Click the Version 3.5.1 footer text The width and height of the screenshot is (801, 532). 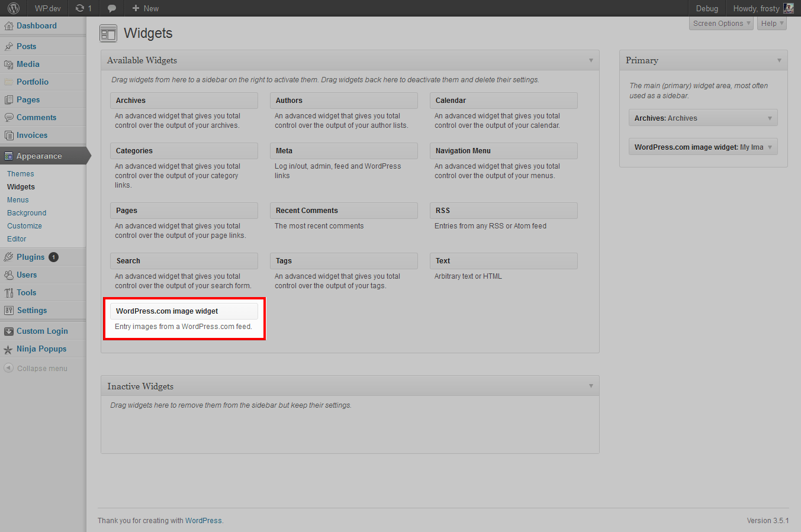(768, 521)
